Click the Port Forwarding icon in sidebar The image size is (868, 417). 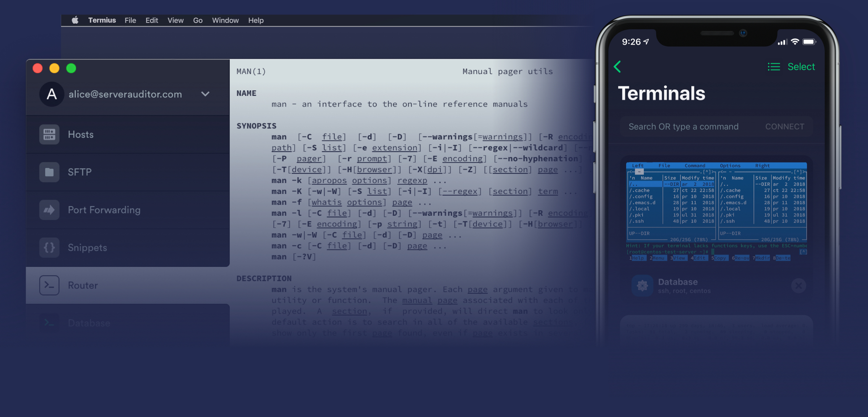(49, 209)
